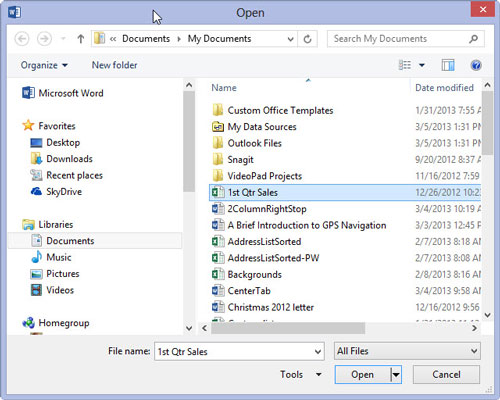Image resolution: width=500 pixels, height=400 pixels.
Task: Create a New folder
Action: (x=114, y=65)
